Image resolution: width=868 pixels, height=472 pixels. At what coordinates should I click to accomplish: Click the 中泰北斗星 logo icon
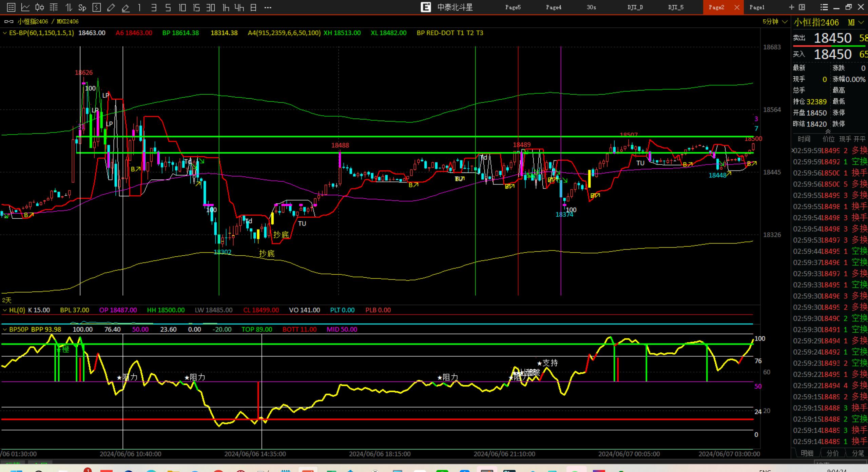426,7
